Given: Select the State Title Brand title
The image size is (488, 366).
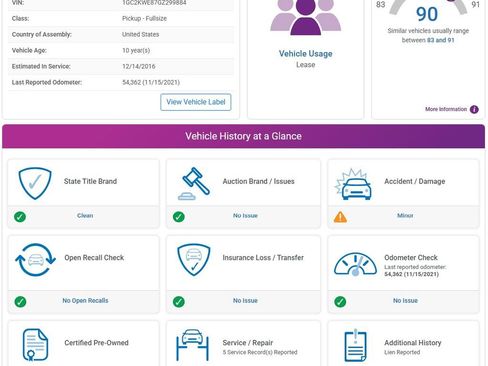Looking at the screenshot, I should coord(90,181).
